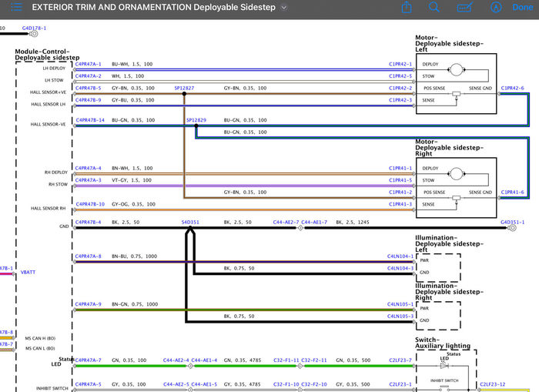Tap connector label C4PR47A-8
This screenshot has width=539, height=392.
click(x=88, y=256)
